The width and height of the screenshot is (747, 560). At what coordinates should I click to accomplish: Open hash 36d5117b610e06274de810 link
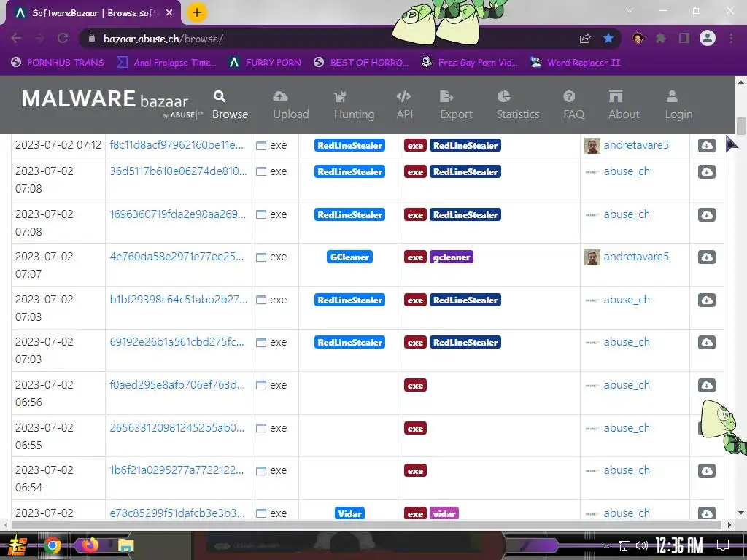tap(178, 171)
